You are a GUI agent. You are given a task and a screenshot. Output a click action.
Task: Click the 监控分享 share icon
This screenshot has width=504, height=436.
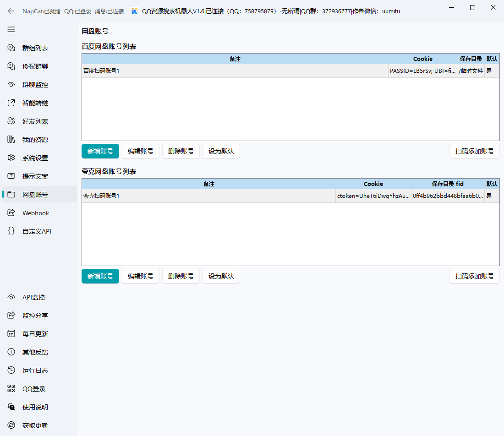[11, 316]
